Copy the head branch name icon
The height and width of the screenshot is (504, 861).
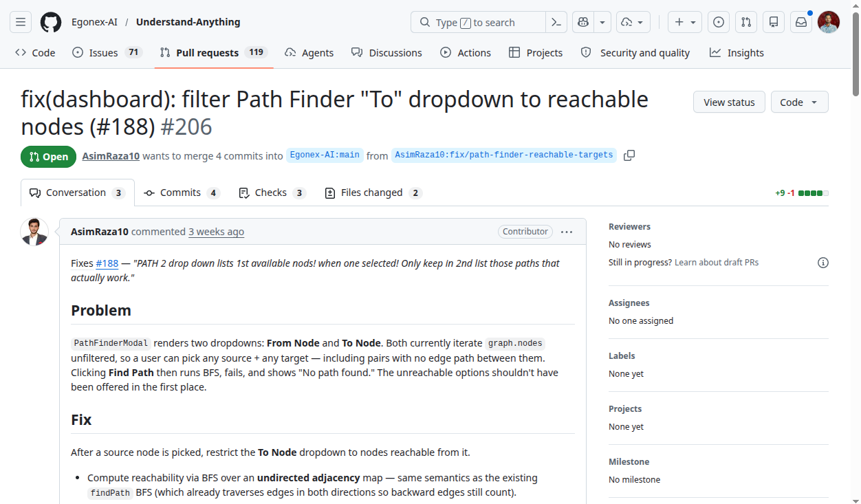pyautogui.click(x=629, y=155)
